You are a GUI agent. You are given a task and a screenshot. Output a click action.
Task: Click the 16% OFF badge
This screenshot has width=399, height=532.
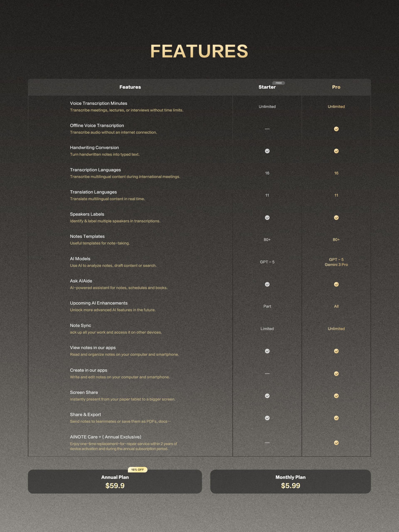click(x=137, y=470)
